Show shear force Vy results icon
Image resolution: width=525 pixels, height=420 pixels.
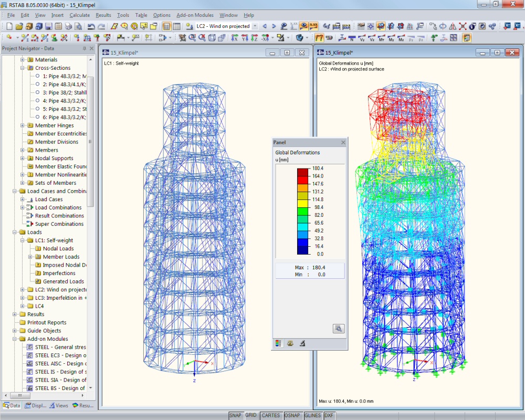[362, 38]
